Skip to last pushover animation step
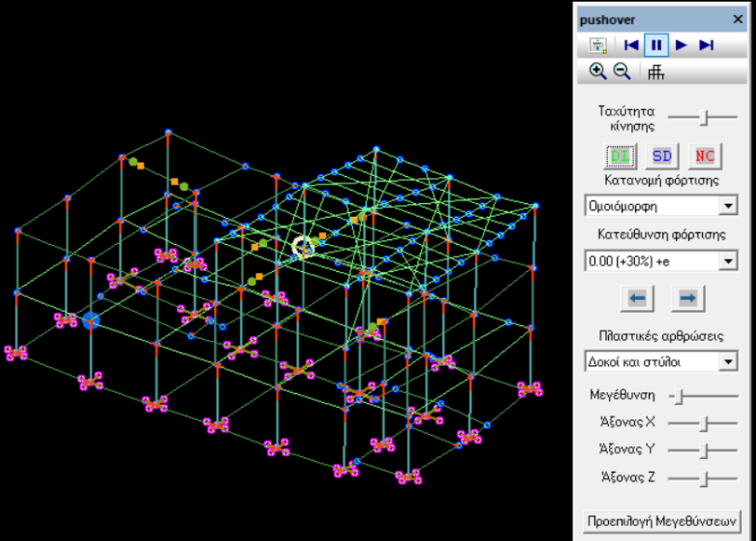The image size is (756, 541). click(x=707, y=46)
